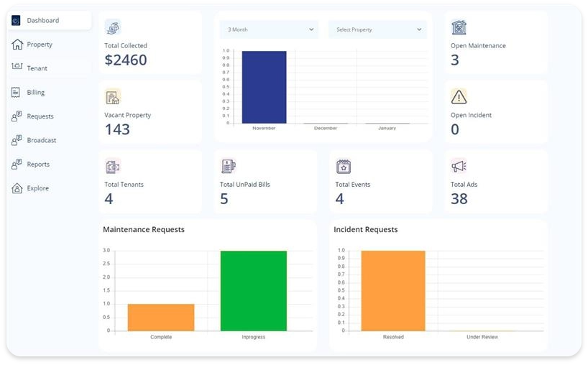Image resolution: width=588 pixels, height=365 pixels.
Task: Click the blue November bar in chart
Action: point(264,87)
